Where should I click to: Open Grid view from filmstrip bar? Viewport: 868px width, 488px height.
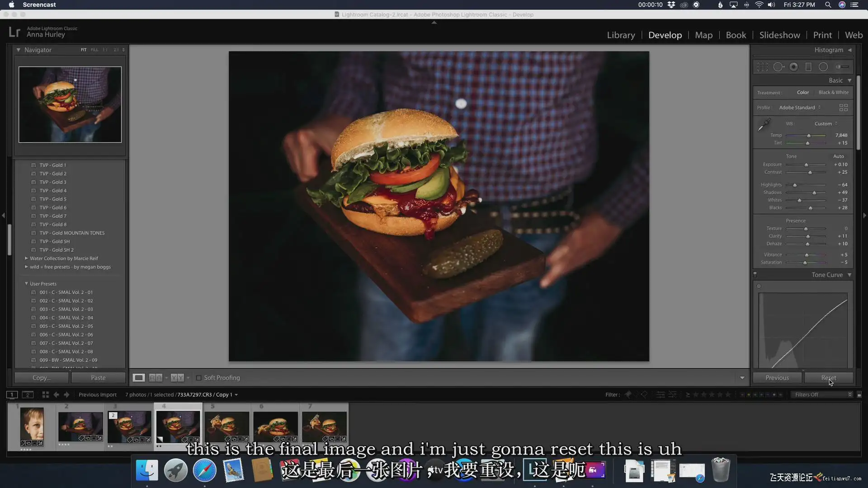45,394
